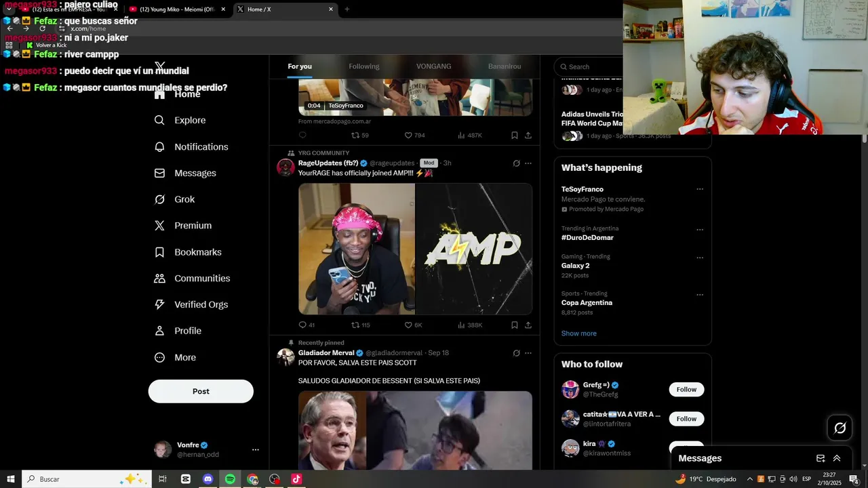Image resolution: width=868 pixels, height=488 pixels.
Task: Open floating Grok button above Messages
Action: tap(840, 428)
